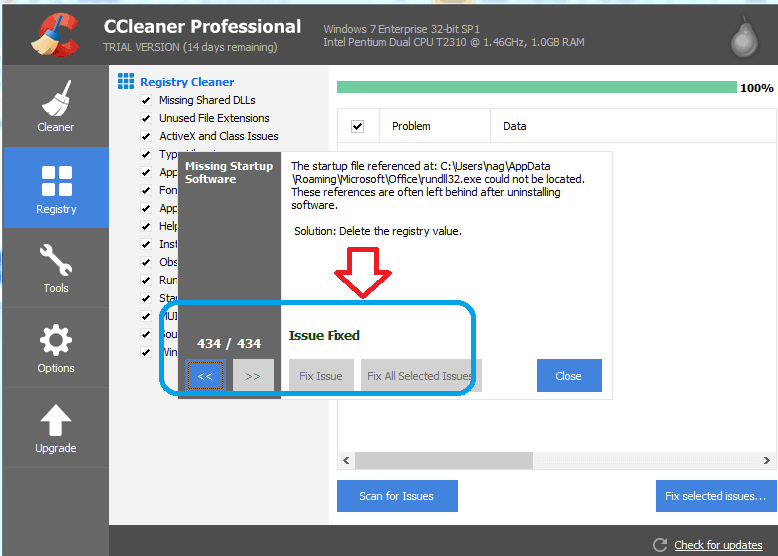
Task: Click the 434 / 434 issue counter
Action: tap(229, 343)
